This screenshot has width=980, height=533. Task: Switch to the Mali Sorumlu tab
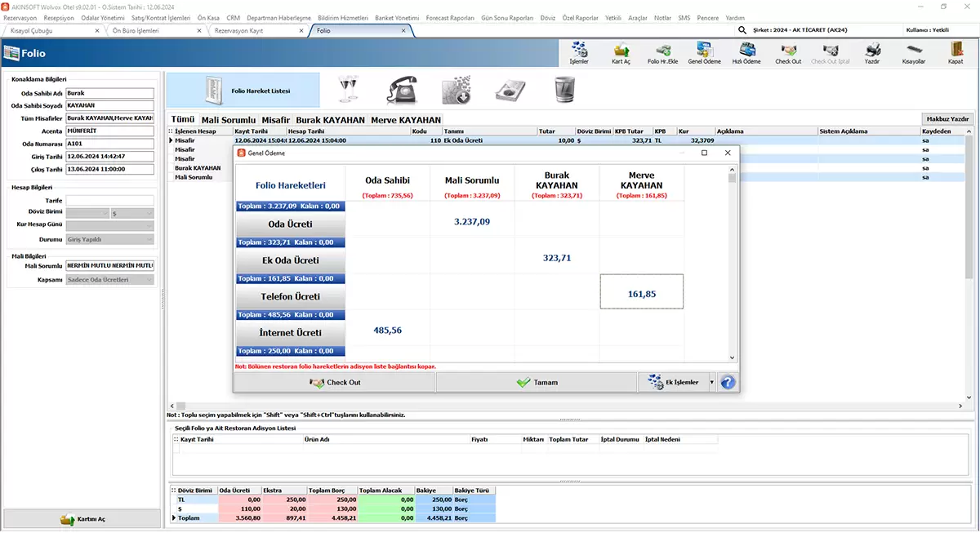pos(229,120)
